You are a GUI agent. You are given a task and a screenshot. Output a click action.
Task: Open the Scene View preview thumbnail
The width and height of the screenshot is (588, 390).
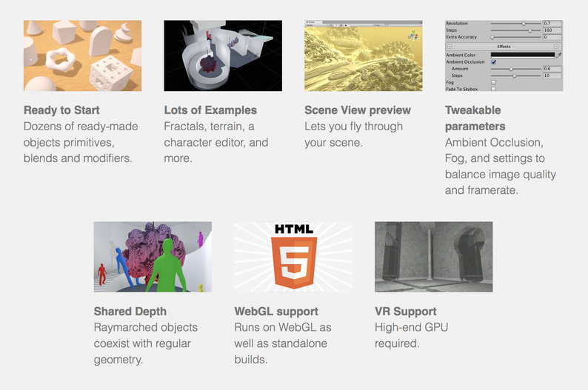pyautogui.click(x=364, y=56)
